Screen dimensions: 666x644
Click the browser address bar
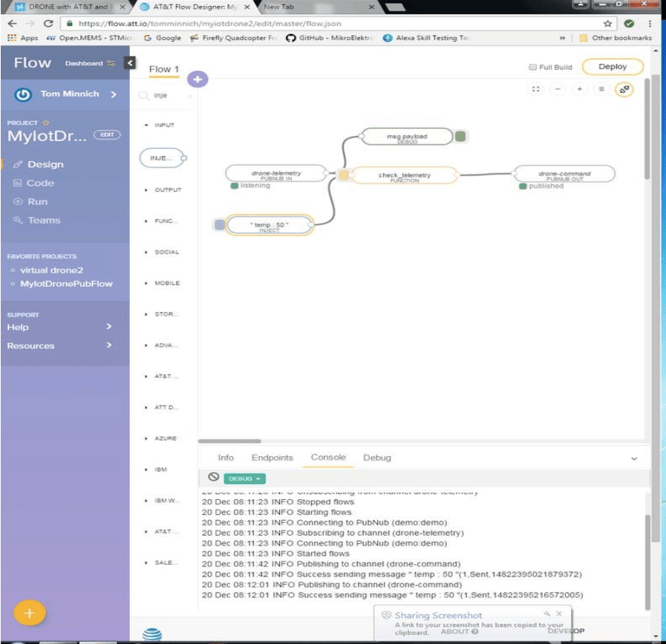tap(331, 24)
